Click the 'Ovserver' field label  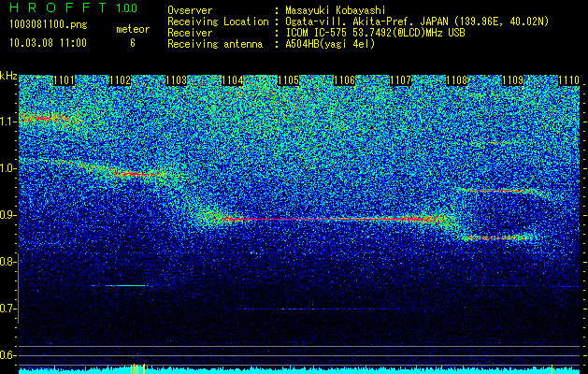coord(190,10)
